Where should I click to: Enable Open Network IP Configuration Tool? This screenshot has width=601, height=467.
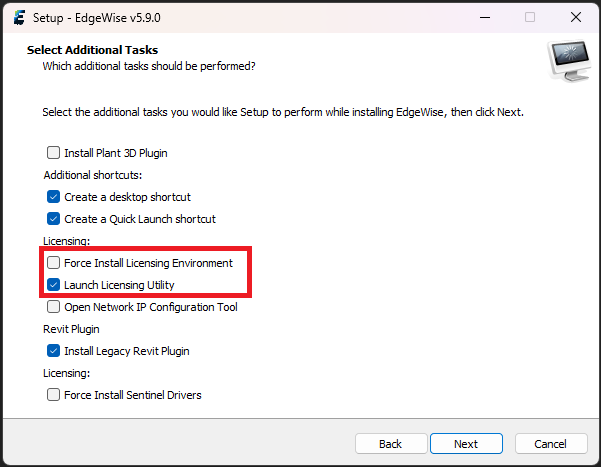[x=54, y=307]
